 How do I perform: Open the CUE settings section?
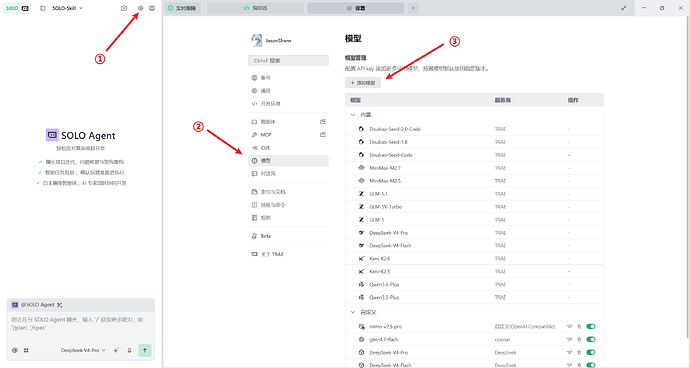coord(288,148)
